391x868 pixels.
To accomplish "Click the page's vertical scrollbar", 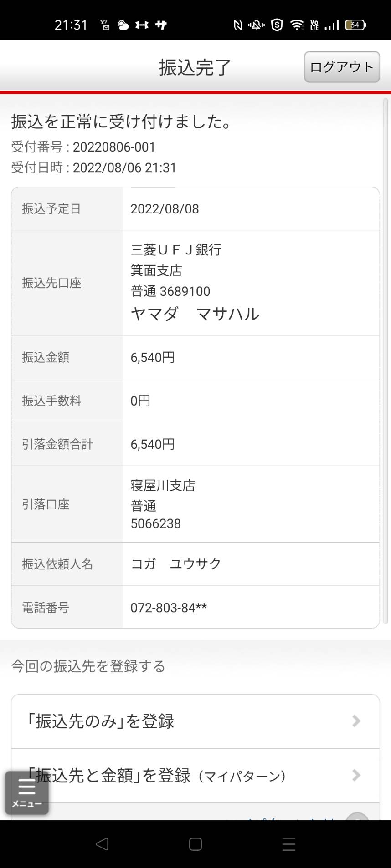I will click(385, 360).
